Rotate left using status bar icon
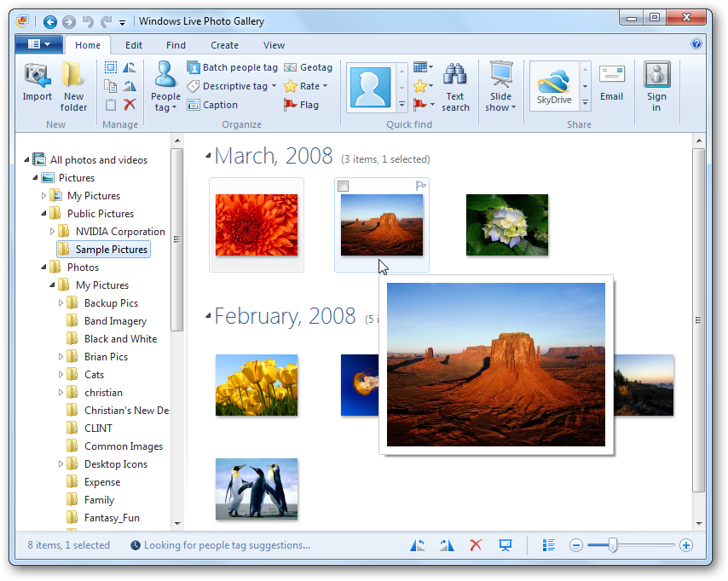This screenshot has height=581, width=728. 419,545
